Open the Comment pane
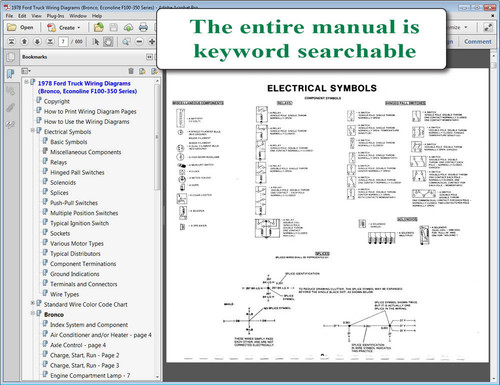500x385 pixels. coord(477,42)
